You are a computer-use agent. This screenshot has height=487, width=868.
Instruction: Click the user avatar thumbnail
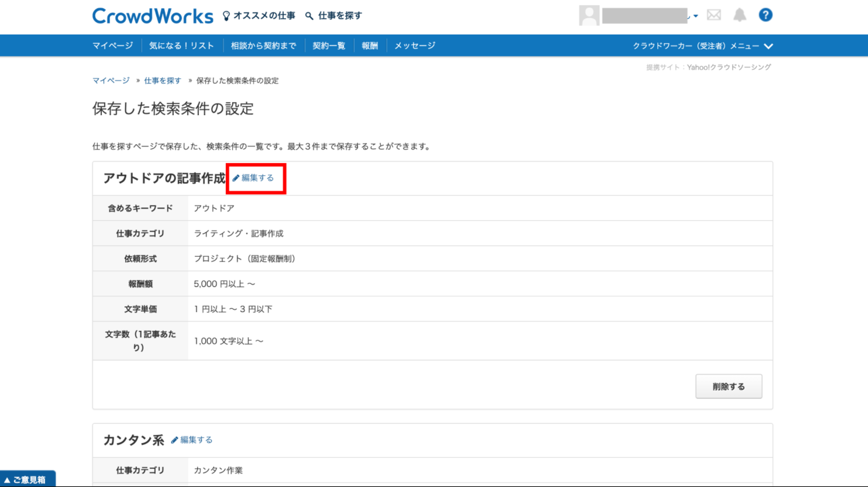[589, 15]
